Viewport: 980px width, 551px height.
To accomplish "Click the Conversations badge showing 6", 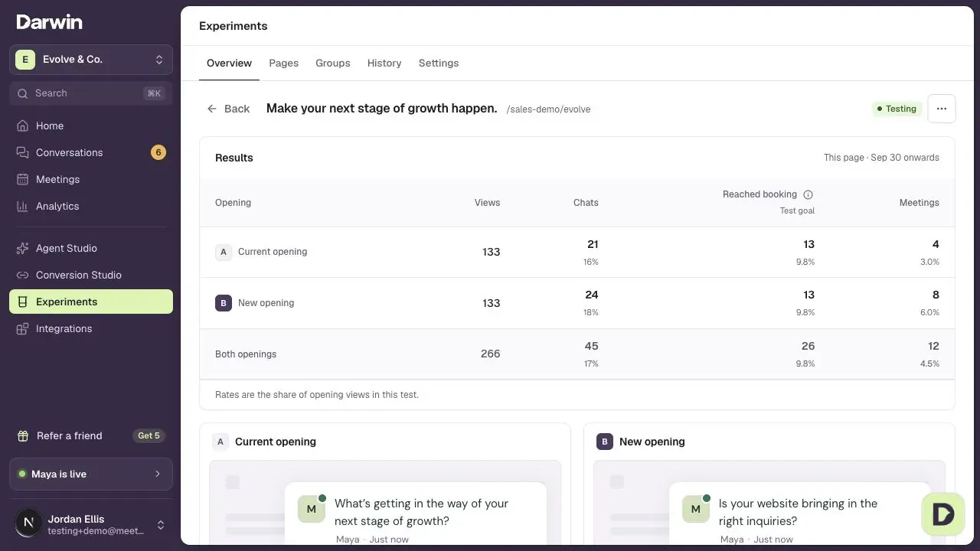I will click(x=158, y=152).
